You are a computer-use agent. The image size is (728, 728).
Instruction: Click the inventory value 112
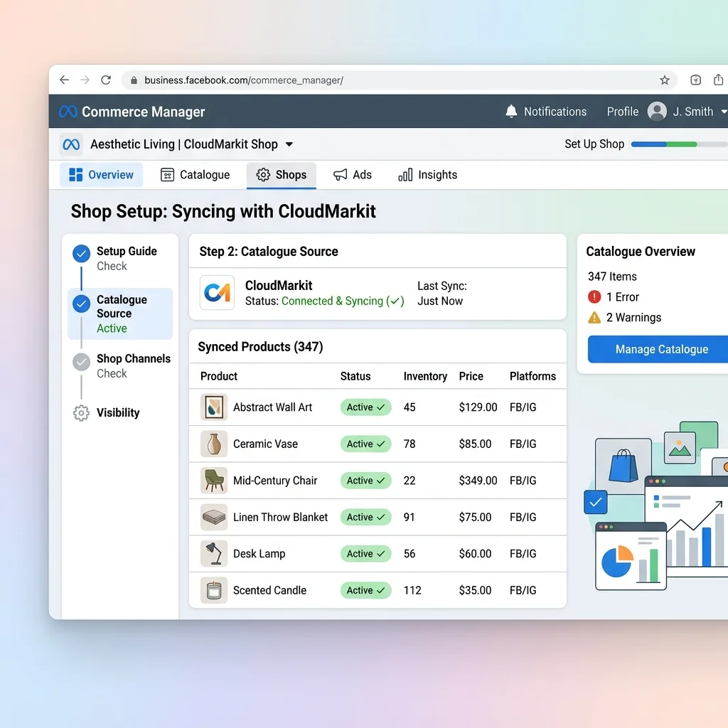tap(412, 591)
